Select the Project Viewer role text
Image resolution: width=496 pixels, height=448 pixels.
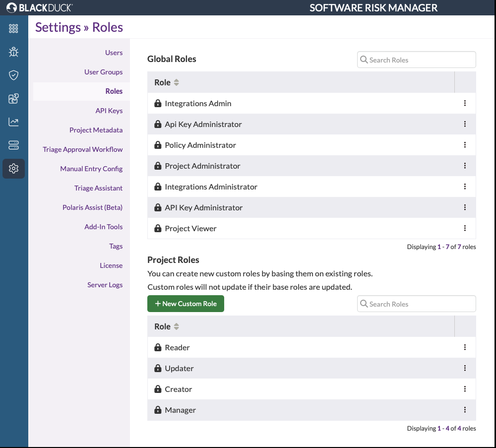pyautogui.click(x=190, y=228)
